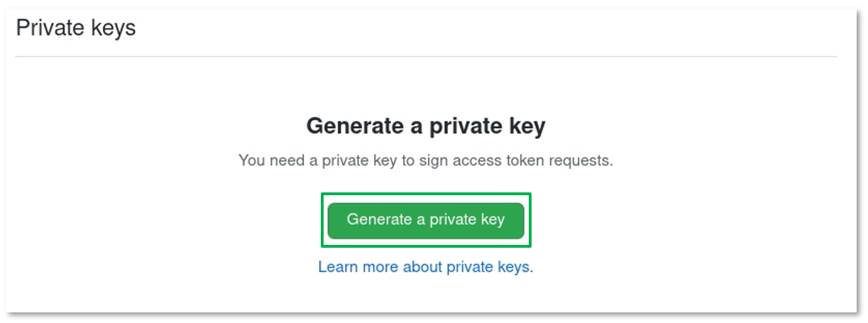Click the sign access token requests description

pos(425,160)
